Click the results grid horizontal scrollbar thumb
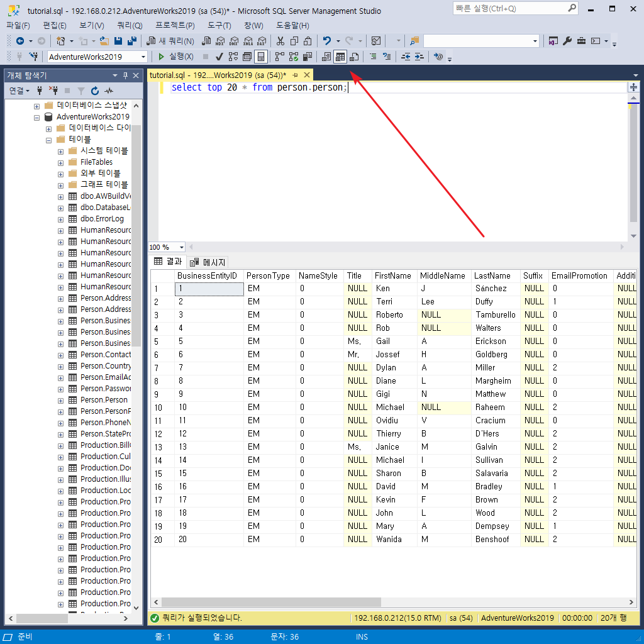 pos(271,602)
